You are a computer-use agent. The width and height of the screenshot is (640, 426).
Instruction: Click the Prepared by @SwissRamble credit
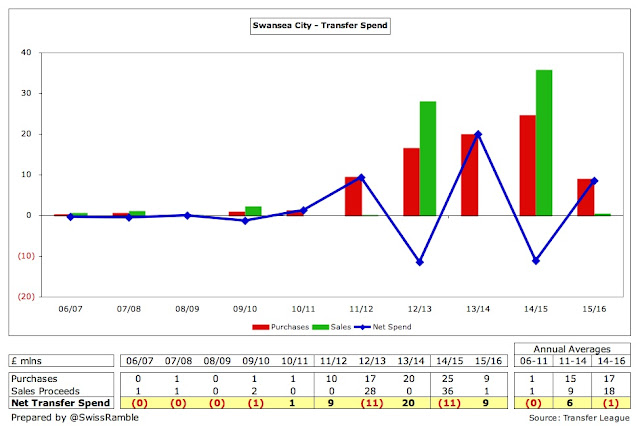click(75, 417)
